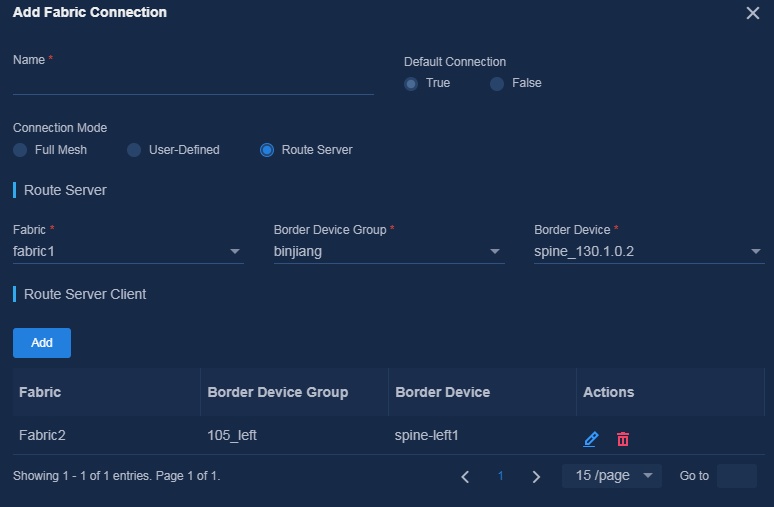This screenshot has width=774, height=507.
Task: Close the Add Fabric Connection dialog
Action: coord(753,13)
